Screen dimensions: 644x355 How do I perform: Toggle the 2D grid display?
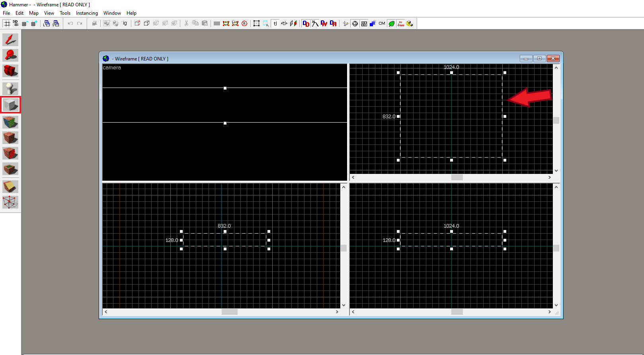tap(7, 23)
